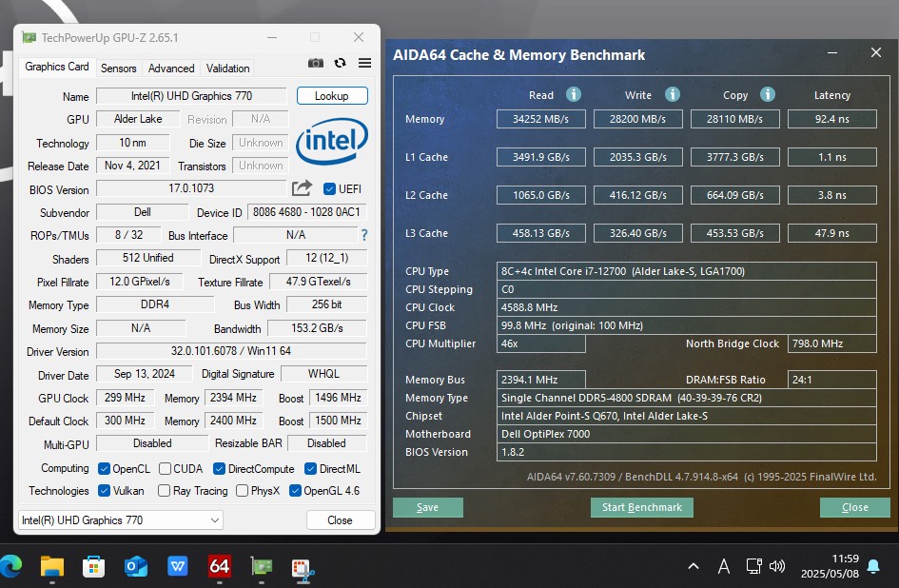Click the Device ID field in GPU-Z

coord(306,211)
